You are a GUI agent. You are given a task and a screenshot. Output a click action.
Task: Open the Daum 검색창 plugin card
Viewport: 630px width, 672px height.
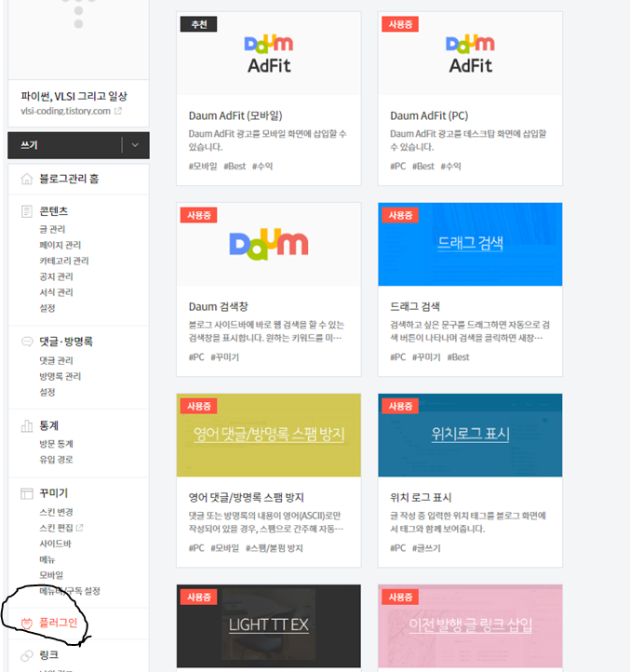point(269,289)
